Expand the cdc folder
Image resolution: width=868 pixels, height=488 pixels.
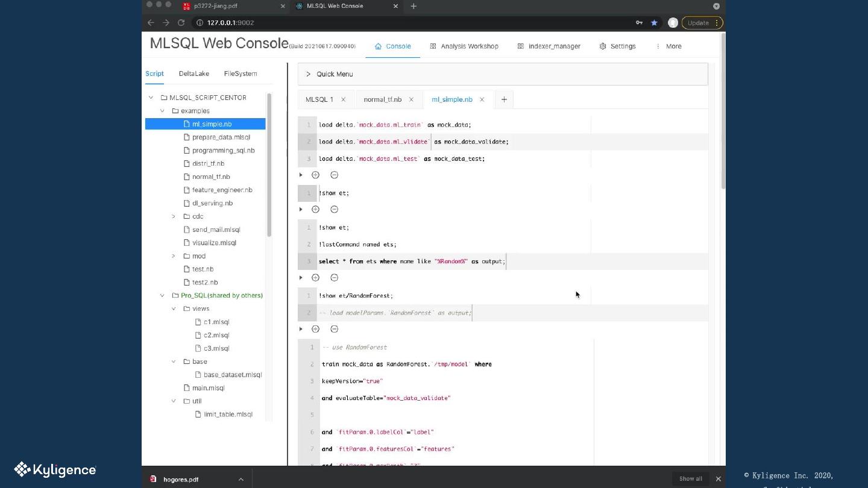pos(174,216)
